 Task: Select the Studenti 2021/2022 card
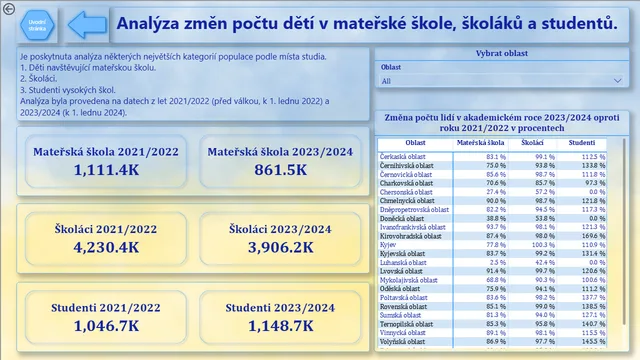point(106,317)
